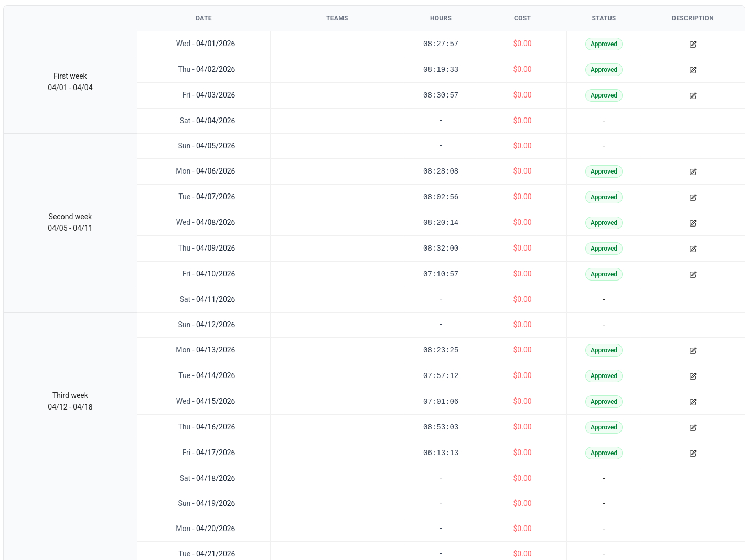Click the First week 04/01 - 04/04 cell

pyautogui.click(x=70, y=82)
